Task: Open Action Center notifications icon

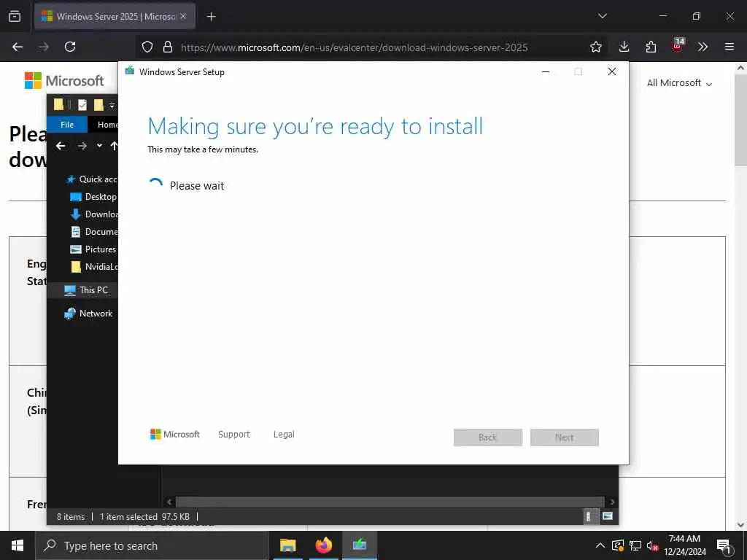Action: tap(724, 547)
